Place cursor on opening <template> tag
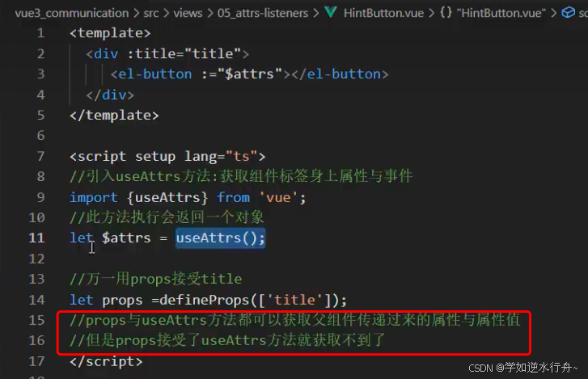 click(x=110, y=33)
